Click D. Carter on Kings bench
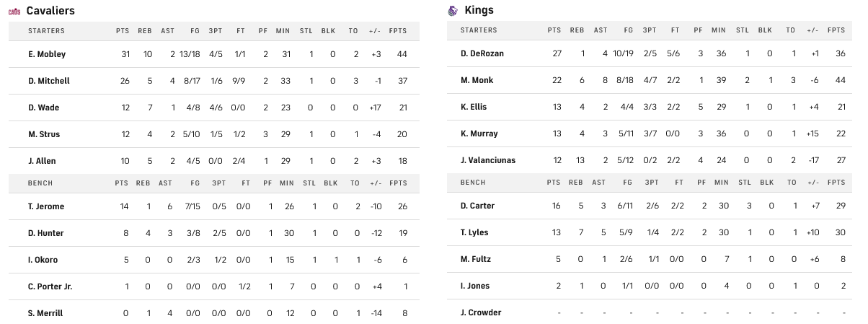868x324 pixels. pos(477,206)
